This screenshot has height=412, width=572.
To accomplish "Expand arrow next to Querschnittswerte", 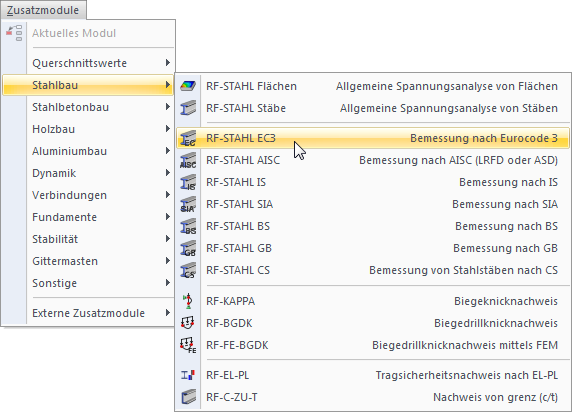I will coord(167,63).
